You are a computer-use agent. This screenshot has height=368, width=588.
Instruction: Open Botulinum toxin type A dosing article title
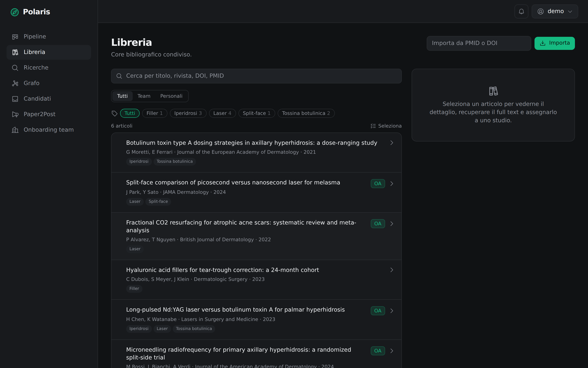(x=252, y=143)
